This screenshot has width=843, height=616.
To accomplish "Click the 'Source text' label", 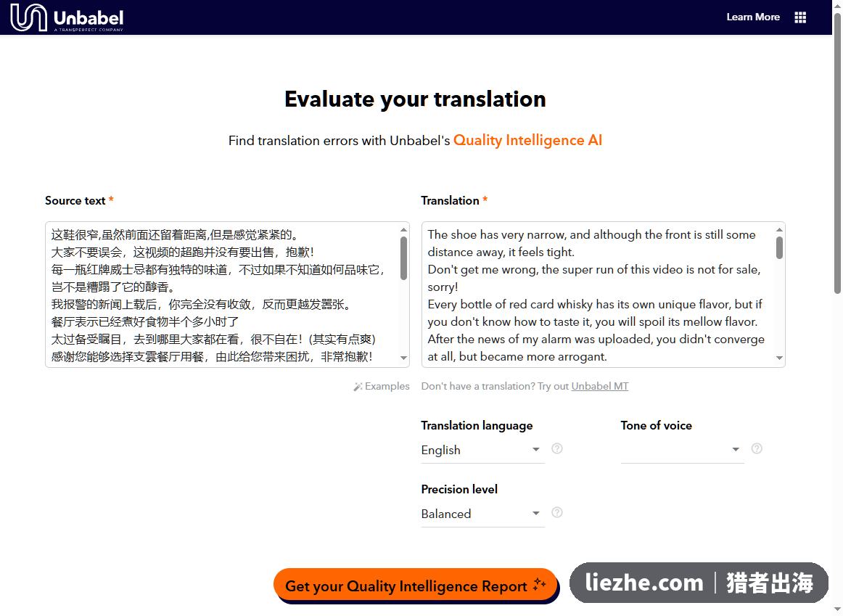I will click(x=75, y=201).
